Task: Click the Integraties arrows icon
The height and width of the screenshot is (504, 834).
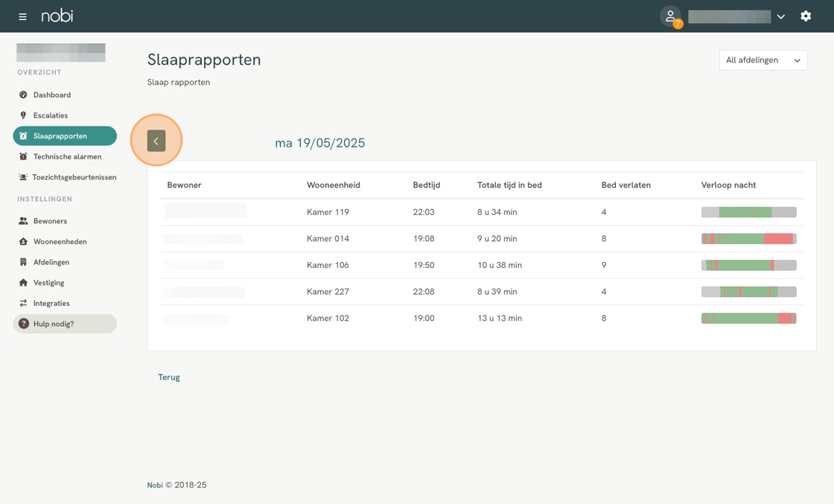Action: click(x=23, y=304)
